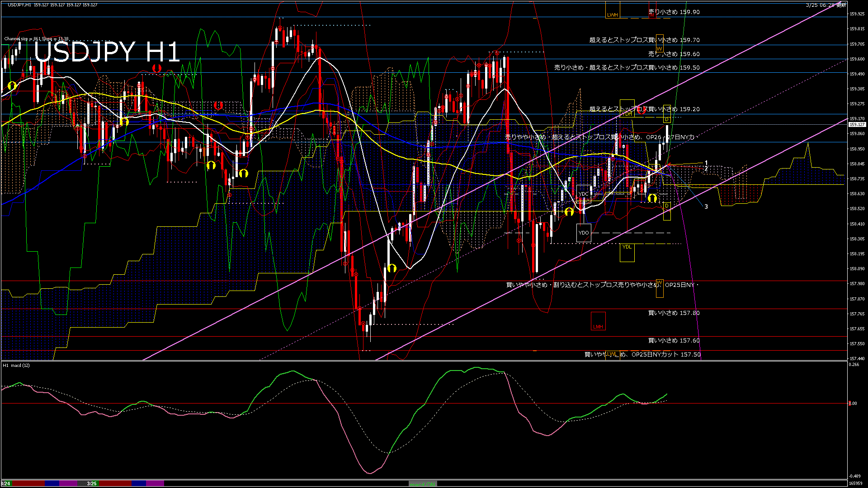Image resolution: width=868 pixels, height=488 pixels.
Task: Click the orange W box near 159.70
Action: coord(660,44)
